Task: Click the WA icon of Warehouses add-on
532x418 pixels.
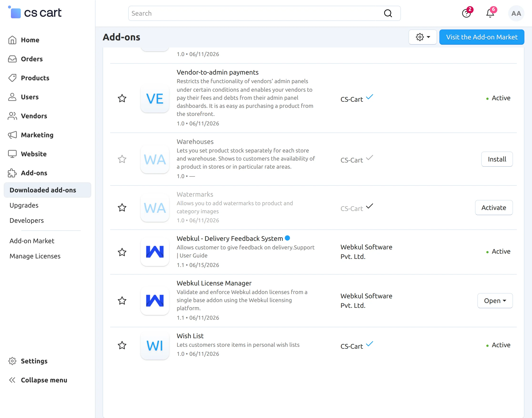Action: pyautogui.click(x=155, y=159)
